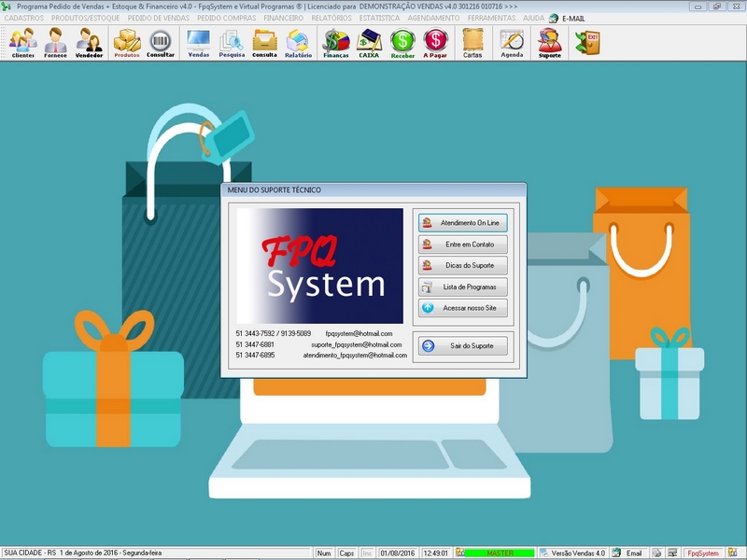Open the ESTATÍSTICA menu

tap(380, 18)
